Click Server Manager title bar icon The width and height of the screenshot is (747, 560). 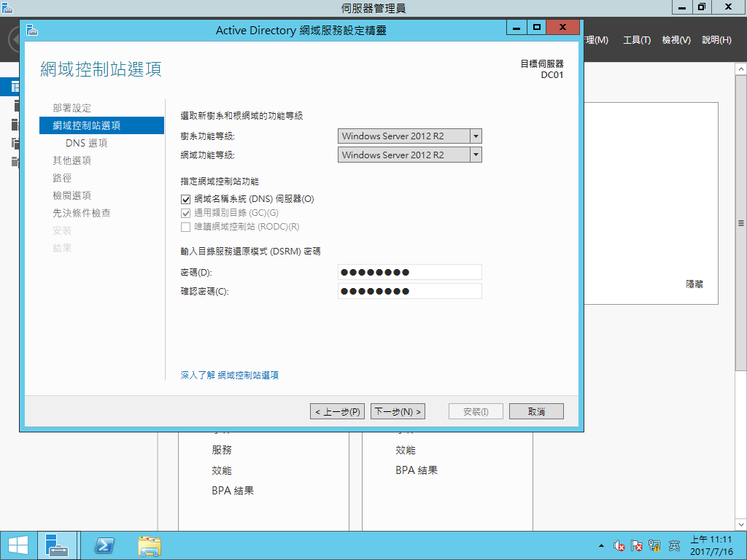(7, 7)
